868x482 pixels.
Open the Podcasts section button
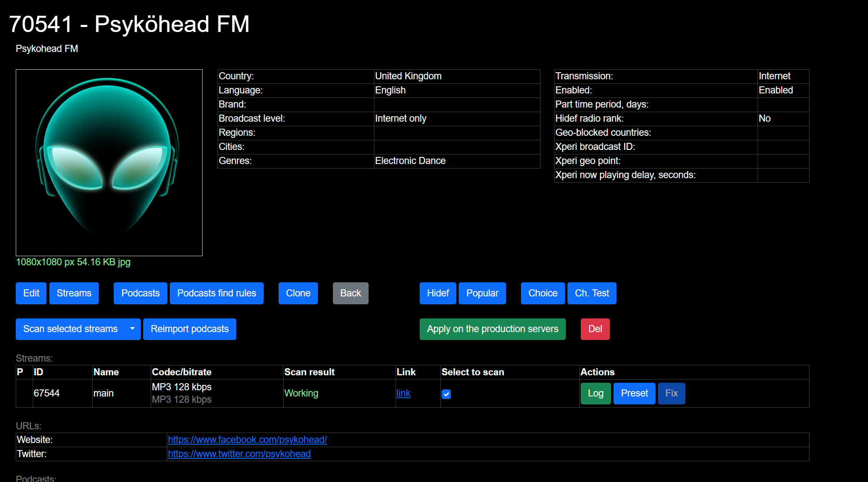click(140, 293)
